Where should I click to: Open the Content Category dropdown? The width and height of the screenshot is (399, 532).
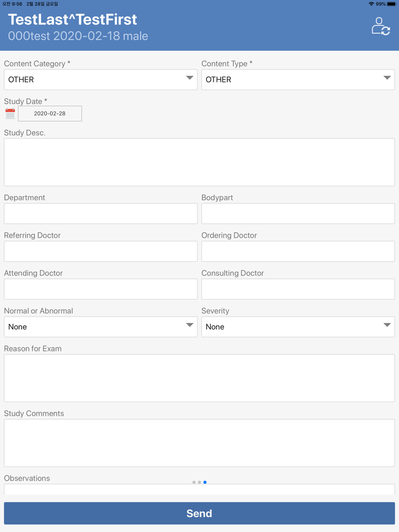click(x=101, y=79)
